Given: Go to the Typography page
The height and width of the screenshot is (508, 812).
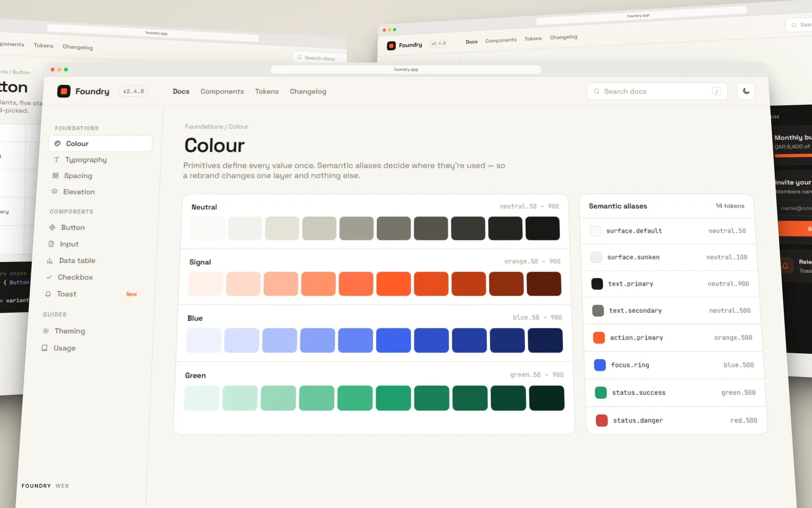Looking at the screenshot, I should 99,160.
